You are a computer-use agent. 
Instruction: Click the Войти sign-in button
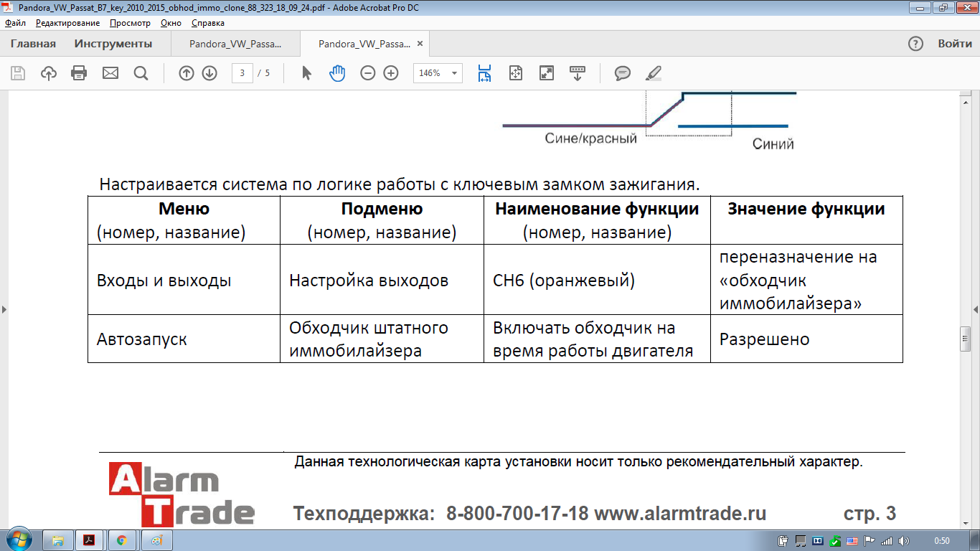tap(955, 44)
